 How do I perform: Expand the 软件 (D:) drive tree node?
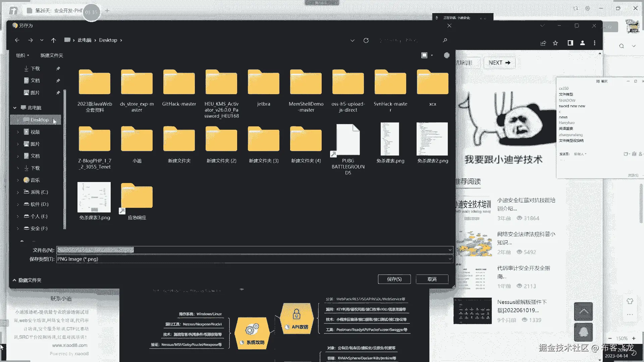pyautogui.click(x=18, y=204)
